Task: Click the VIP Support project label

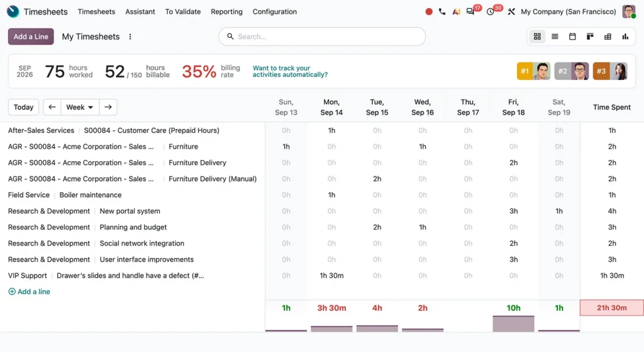Action: 28,276
